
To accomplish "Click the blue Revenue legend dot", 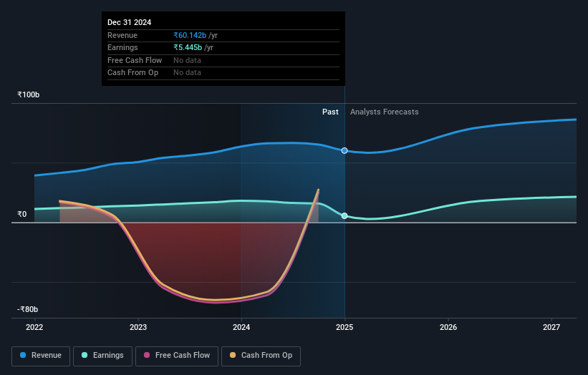I will point(23,355).
